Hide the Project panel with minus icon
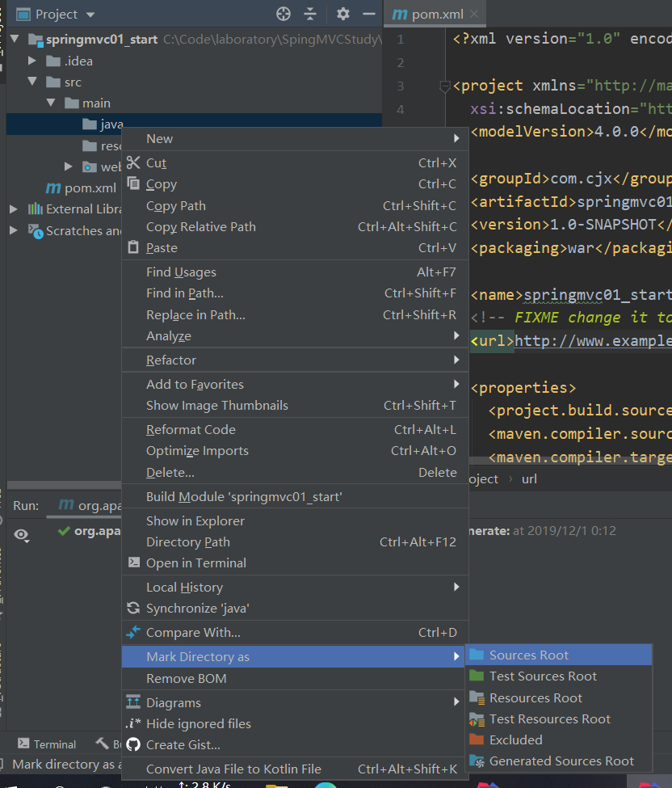This screenshot has width=672, height=788. click(x=369, y=14)
